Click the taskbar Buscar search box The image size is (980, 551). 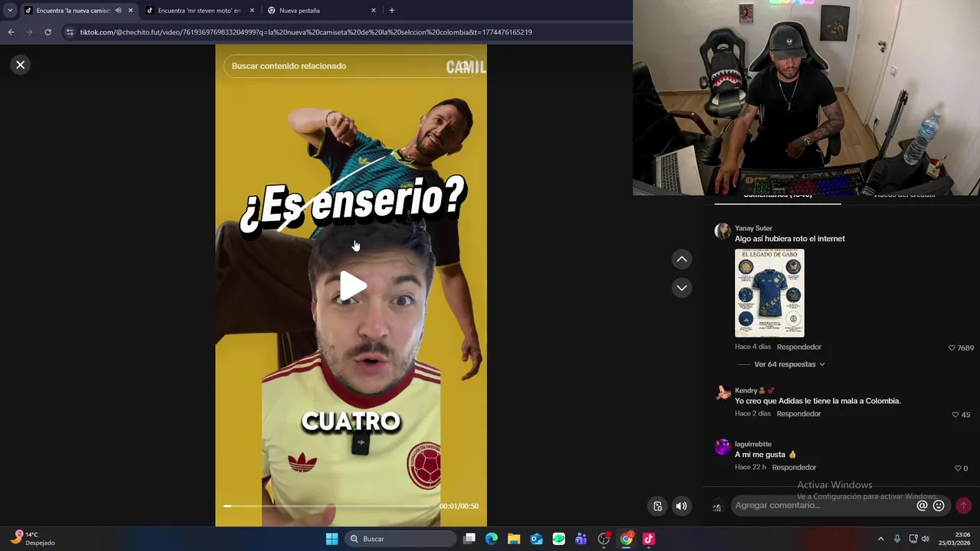pyautogui.click(x=400, y=539)
